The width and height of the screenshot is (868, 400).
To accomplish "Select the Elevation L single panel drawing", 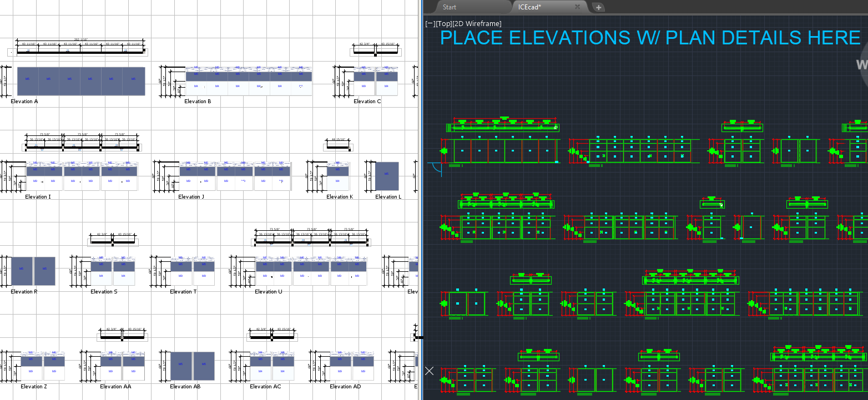I will pos(387,176).
